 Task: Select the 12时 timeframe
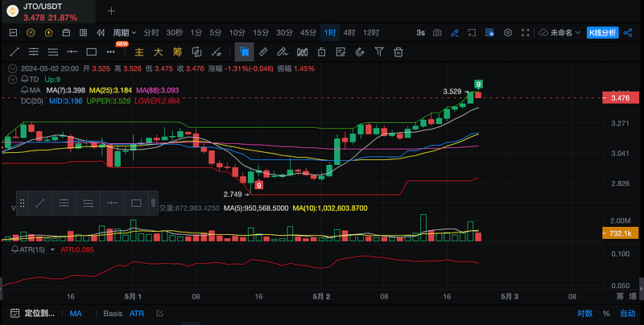point(371,33)
